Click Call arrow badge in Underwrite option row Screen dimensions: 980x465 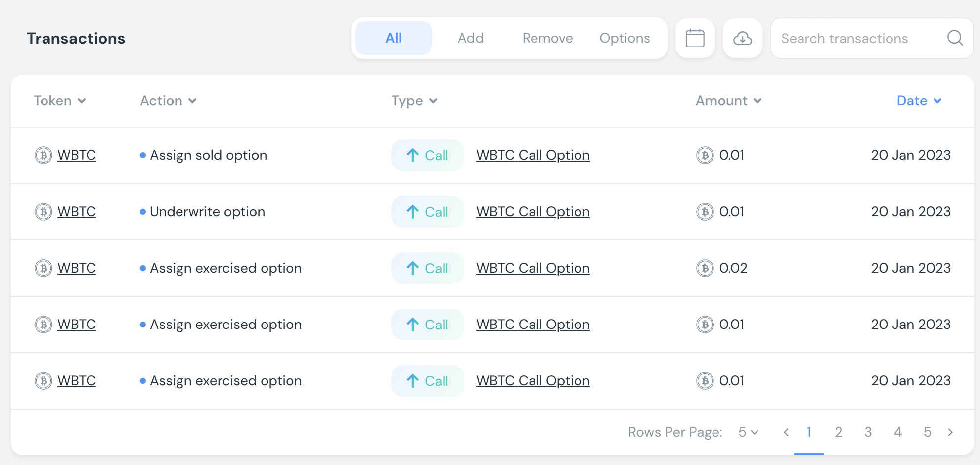click(427, 212)
